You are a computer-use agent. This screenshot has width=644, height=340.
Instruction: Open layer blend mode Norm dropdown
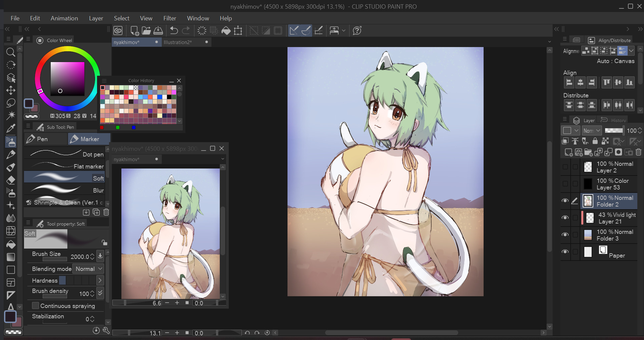592,131
